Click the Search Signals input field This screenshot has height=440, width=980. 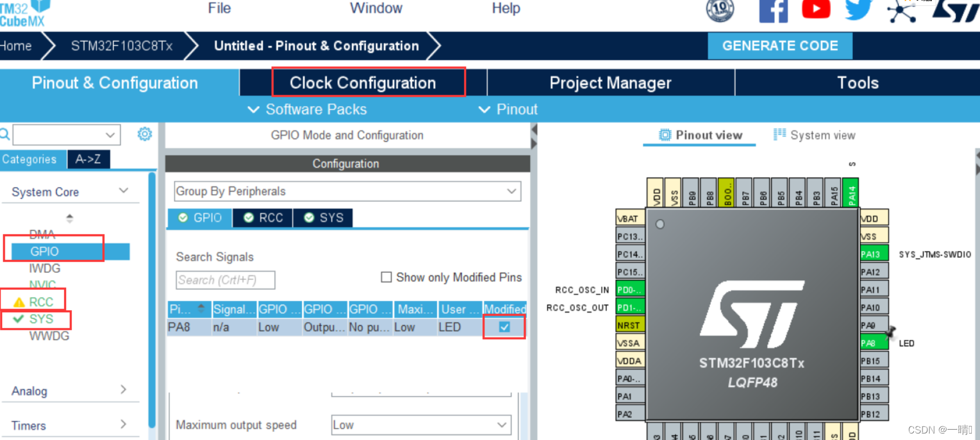click(x=225, y=280)
